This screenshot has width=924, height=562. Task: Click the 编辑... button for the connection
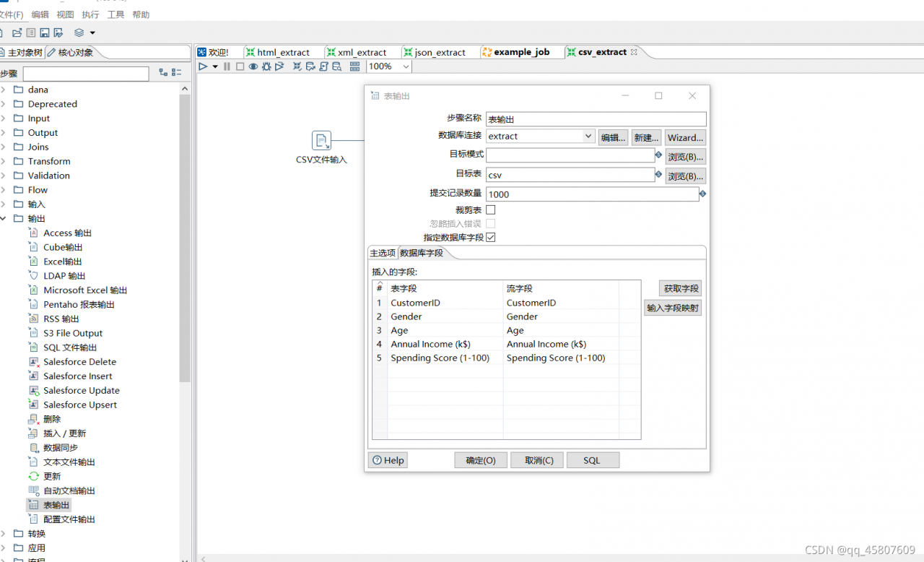(x=613, y=137)
